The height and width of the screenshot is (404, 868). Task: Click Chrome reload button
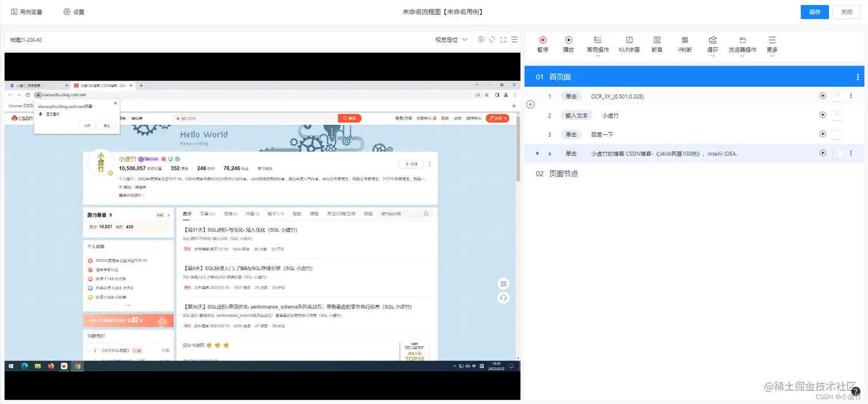27,95
